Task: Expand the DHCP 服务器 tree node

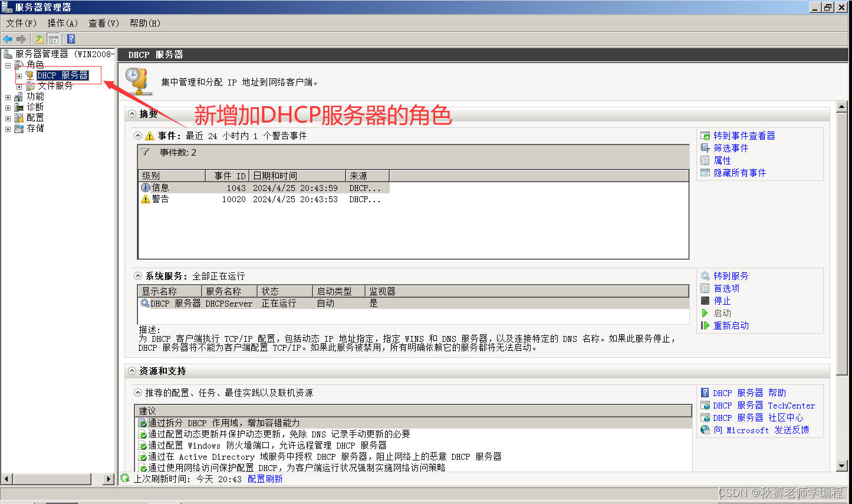Action: pos(19,76)
